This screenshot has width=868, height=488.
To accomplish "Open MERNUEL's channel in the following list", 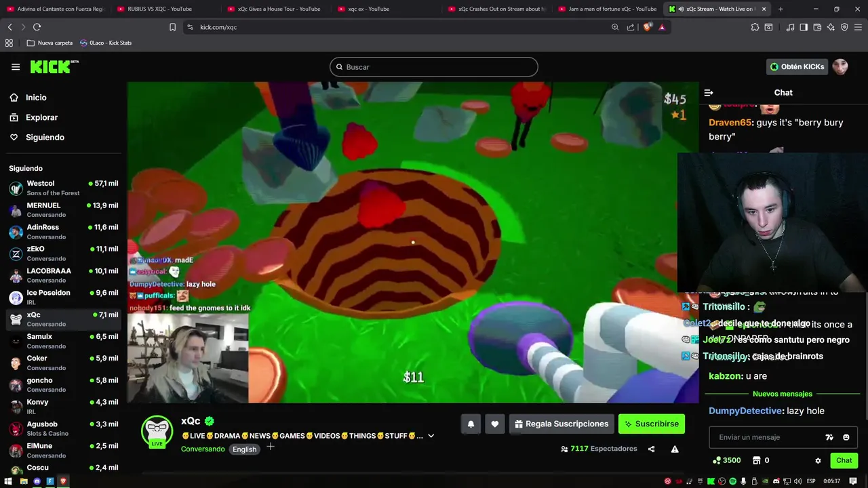I will (63, 209).
